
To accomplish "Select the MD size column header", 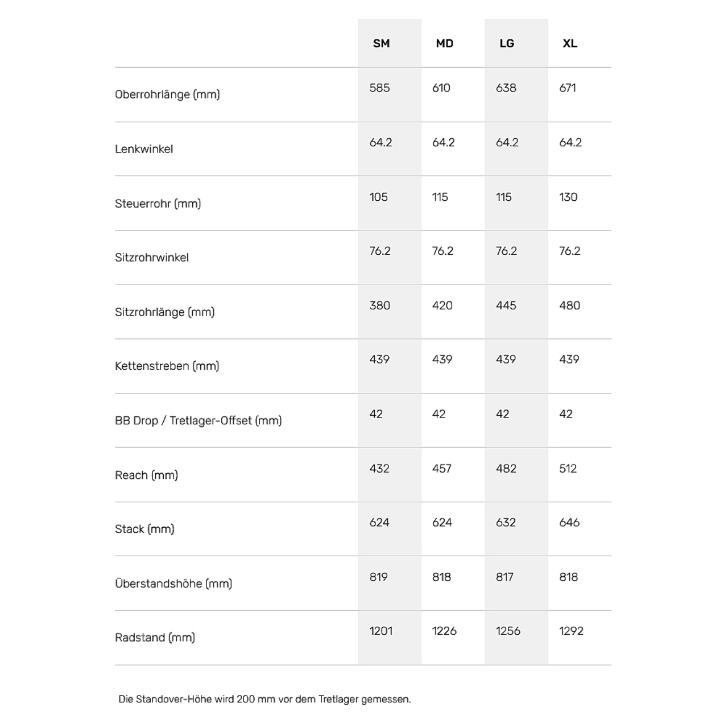I will point(444,44).
